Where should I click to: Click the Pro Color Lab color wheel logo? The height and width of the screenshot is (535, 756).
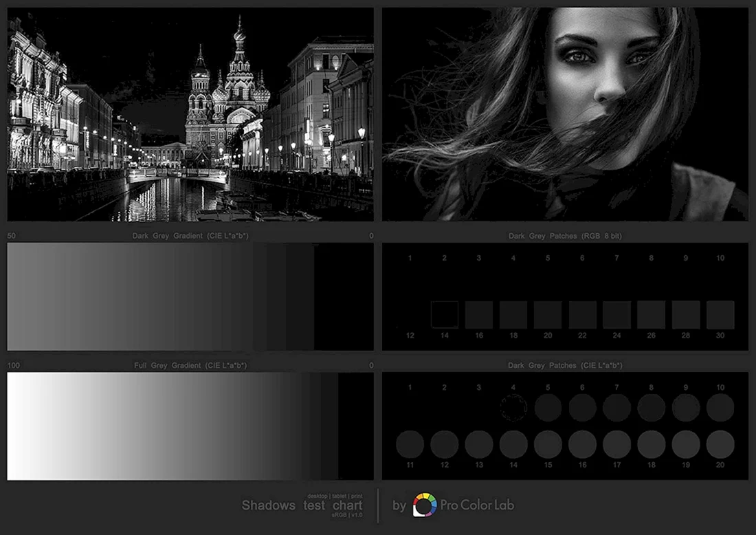click(x=425, y=505)
